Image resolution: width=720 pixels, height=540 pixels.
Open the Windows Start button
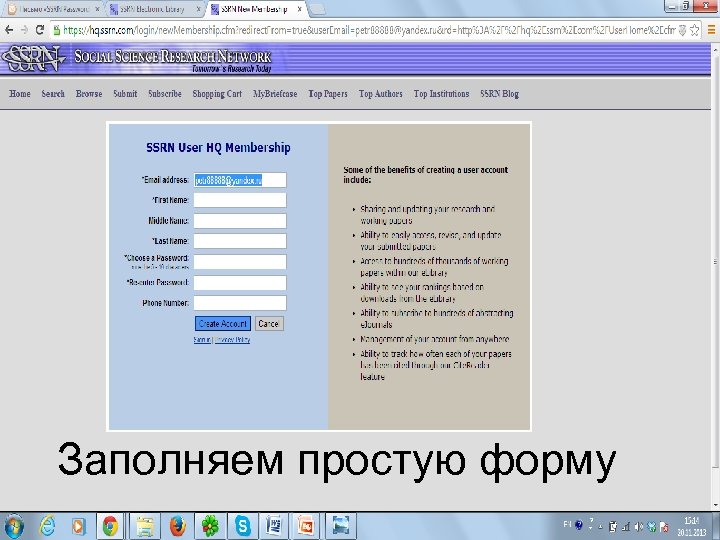(14, 526)
